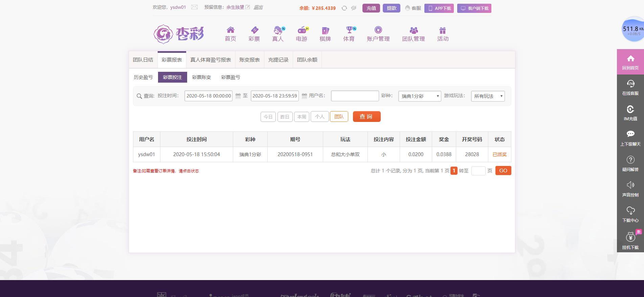Image resolution: width=644 pixels, height=297 pixels.
Task: Switch to the 真人体育盈亏报表 tab
Action: point(210,60)
